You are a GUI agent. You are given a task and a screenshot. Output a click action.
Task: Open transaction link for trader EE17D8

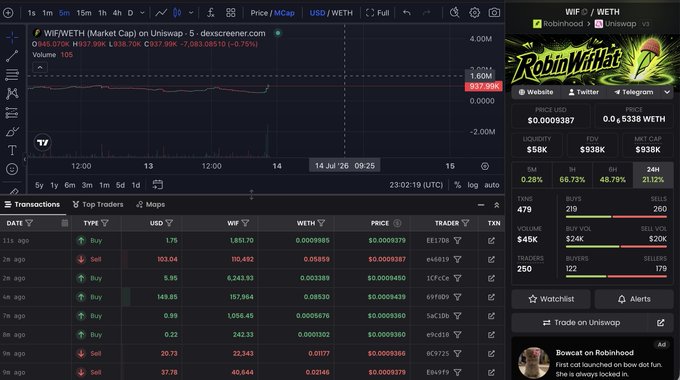coord(491,241)
